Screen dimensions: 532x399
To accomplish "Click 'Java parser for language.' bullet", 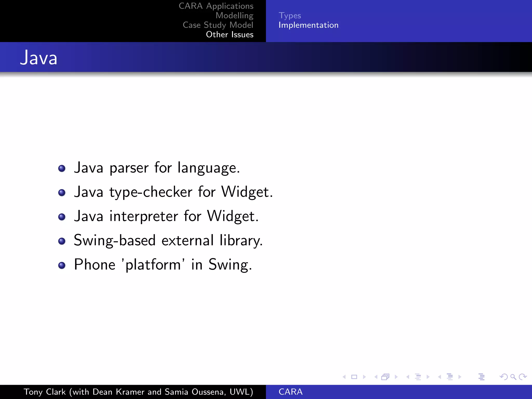I will [x=157, y=168].
